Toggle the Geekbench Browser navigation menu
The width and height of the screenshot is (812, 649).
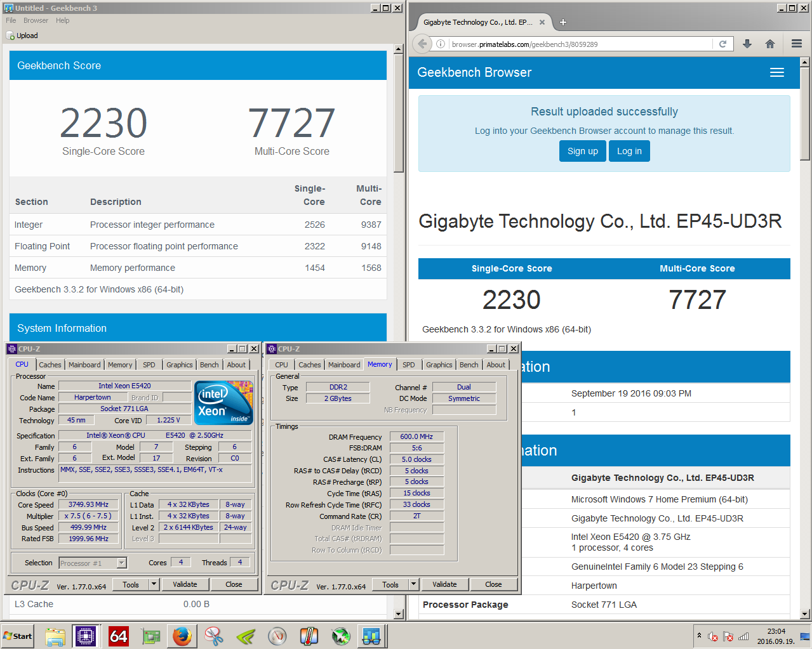pyautogui.click(x=777, y=72)
